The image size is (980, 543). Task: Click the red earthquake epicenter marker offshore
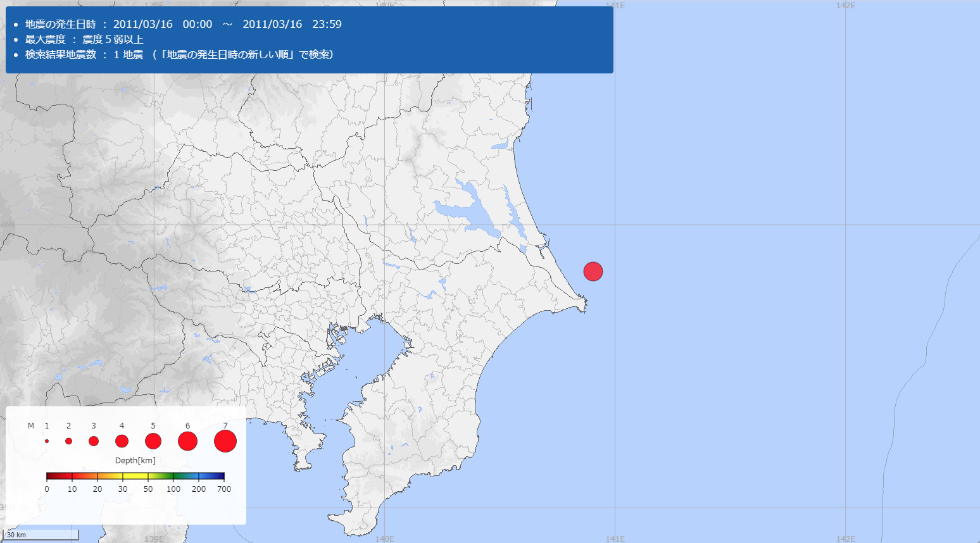pos(593,271)
